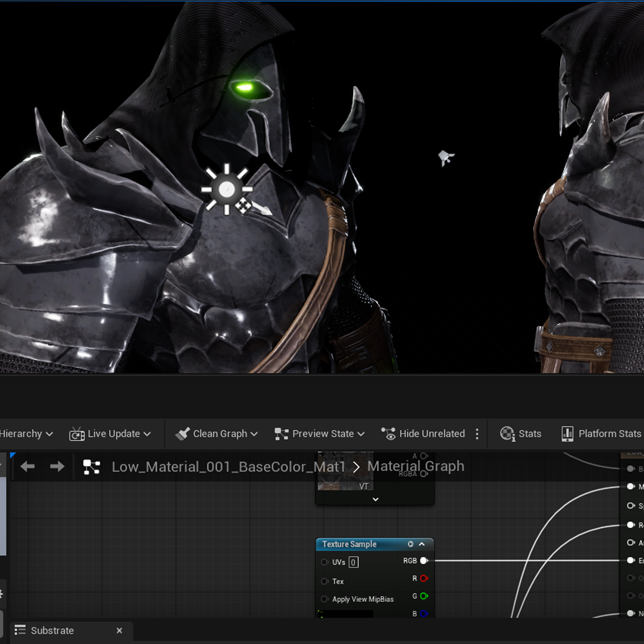Open Hide Unrelated options three-dot menu
Viewport: 644px width, 644px height.
point(477,434)
